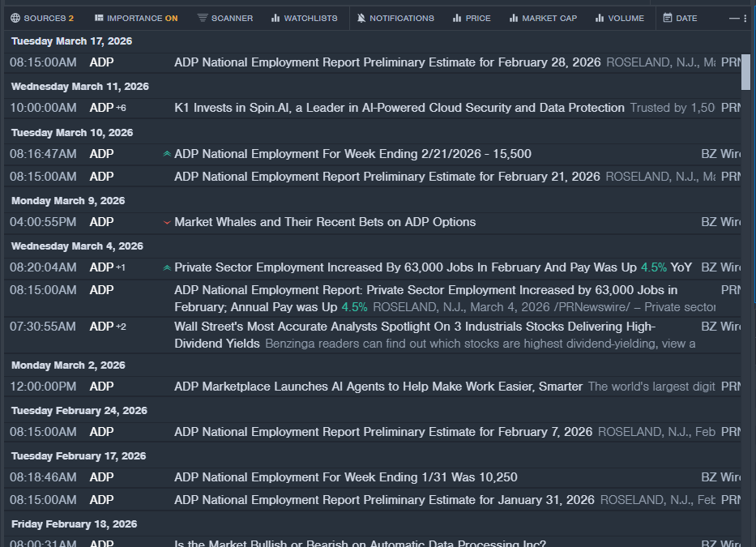Open the Price filter dropdown

(x=472, y=18)
